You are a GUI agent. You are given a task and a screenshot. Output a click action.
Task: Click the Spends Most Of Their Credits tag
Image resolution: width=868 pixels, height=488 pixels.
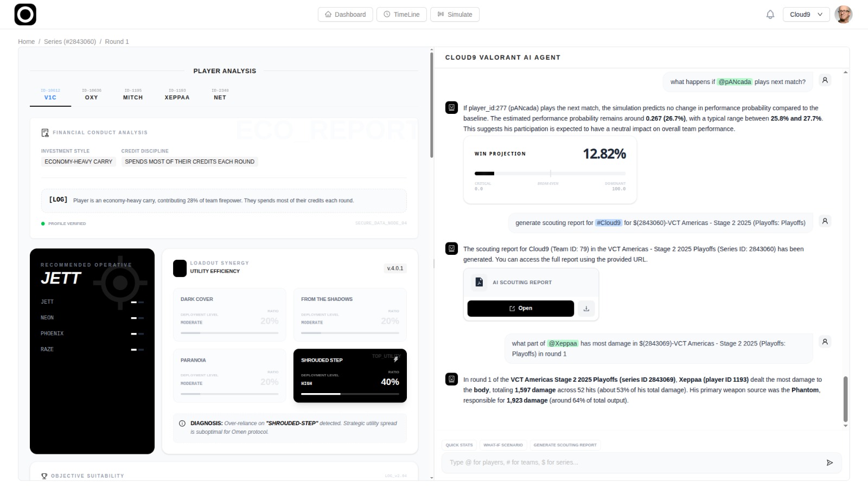click(x=190, y=162)
